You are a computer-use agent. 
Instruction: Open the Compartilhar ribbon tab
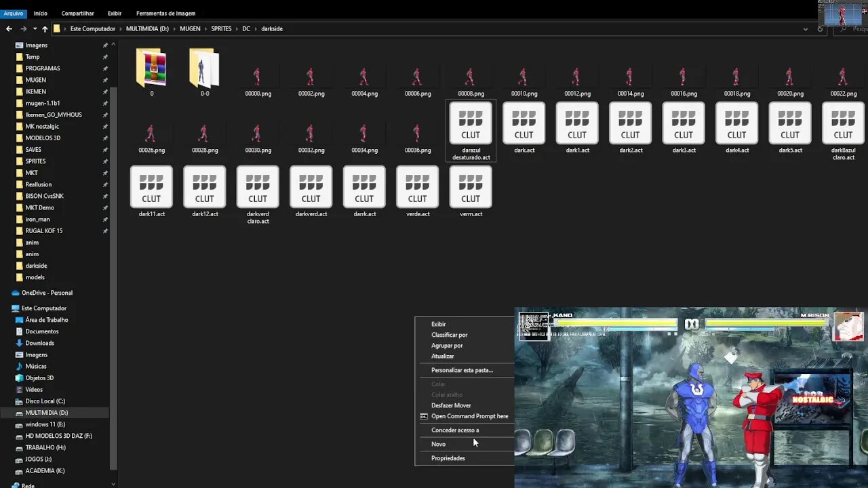coord(78,13)
